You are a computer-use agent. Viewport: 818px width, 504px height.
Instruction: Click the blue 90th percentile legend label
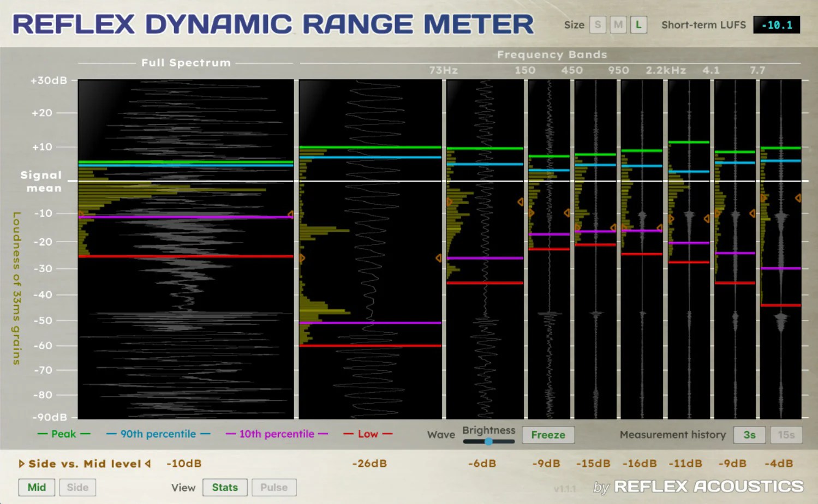point(158,434)
